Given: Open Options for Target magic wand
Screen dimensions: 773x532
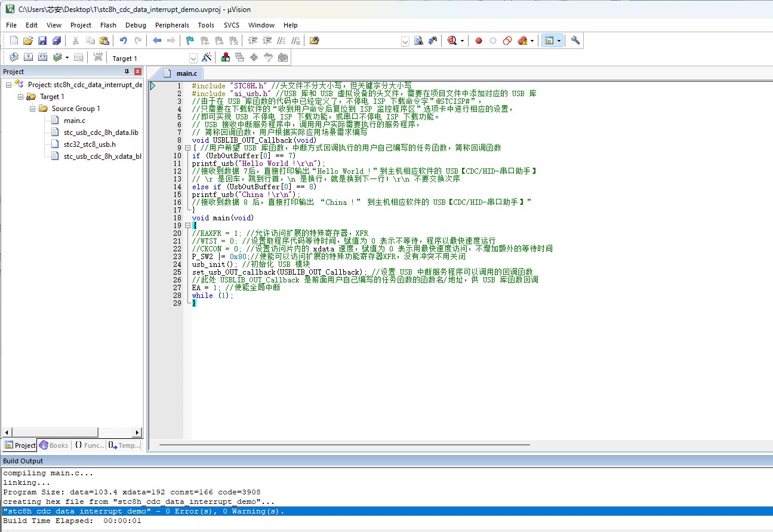Looking at the screenshot, I should [207, 57].
